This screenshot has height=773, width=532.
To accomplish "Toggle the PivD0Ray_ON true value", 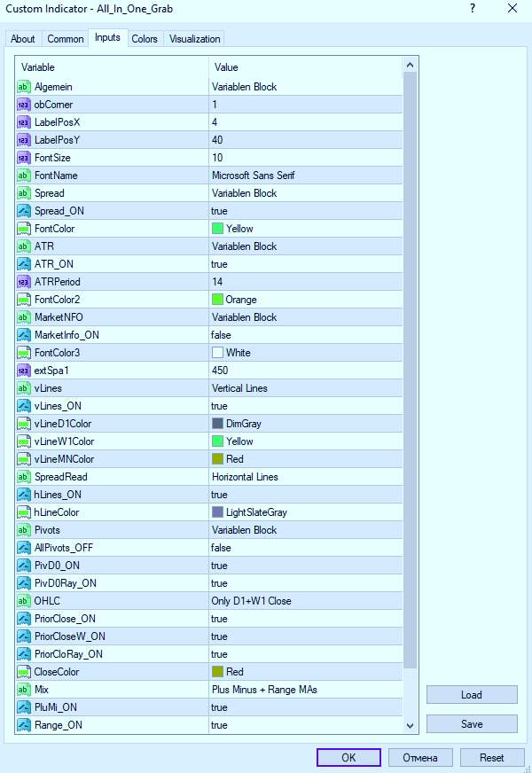I will pyautogui.click(x=219, y=583).
